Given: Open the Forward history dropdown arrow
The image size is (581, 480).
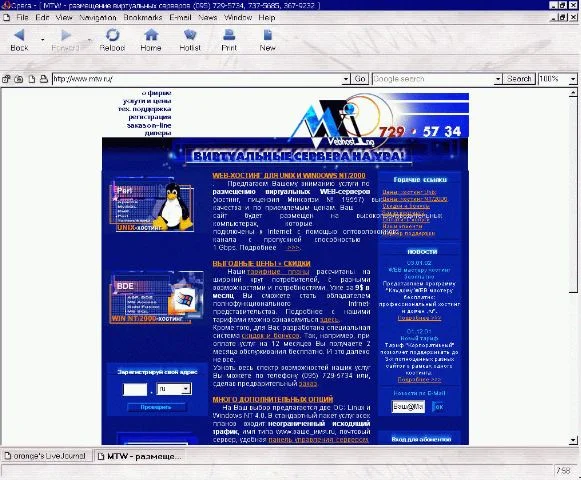Looking at the screenshot, I should pyautogui.click(x=89, y=39).
